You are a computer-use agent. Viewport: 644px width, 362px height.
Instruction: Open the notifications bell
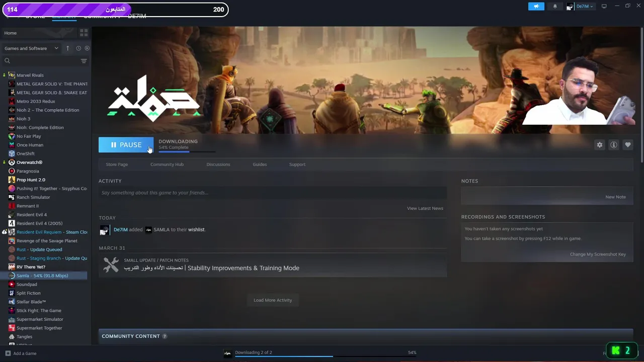point(555,6)
